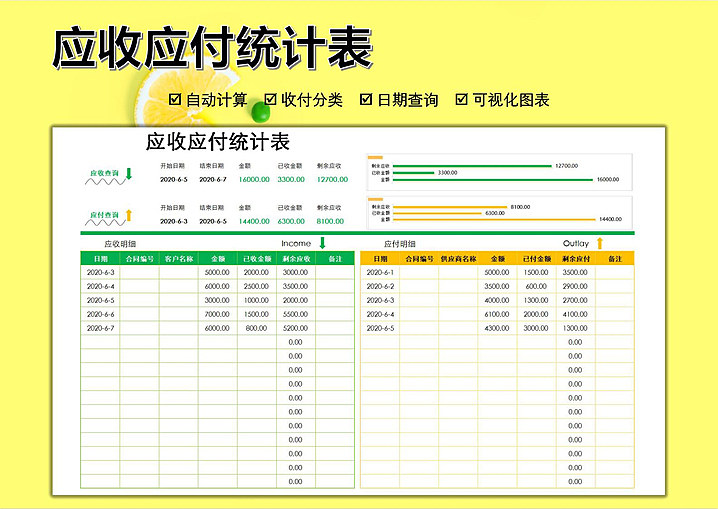This screenshot has height=509, width=718.
Task: Toggle the 日期查询 checkbox
Action: (365, 99)
